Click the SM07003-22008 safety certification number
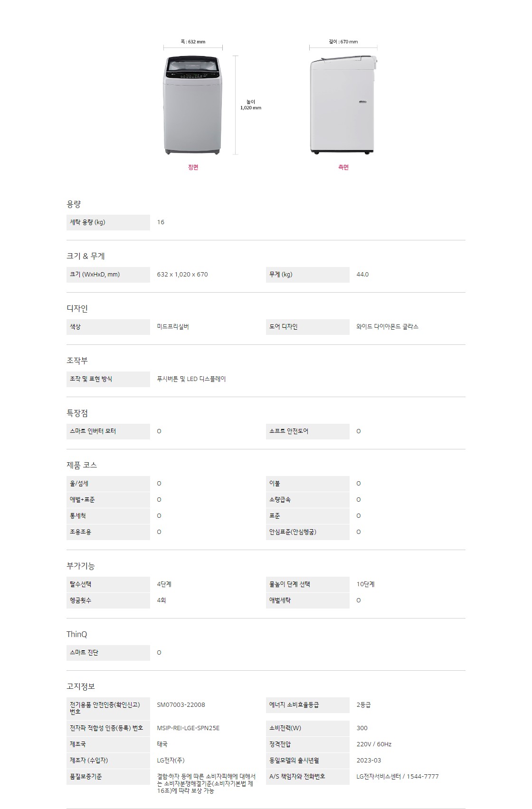The image size is (532, 809). [181, 705]
